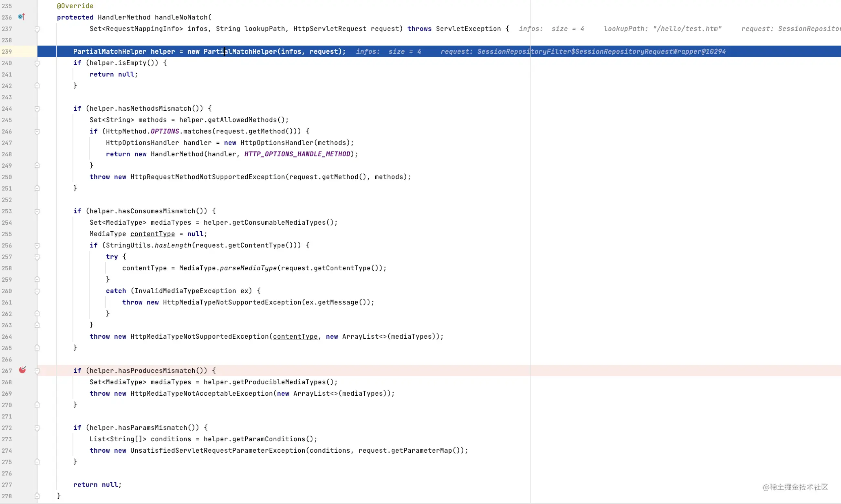841x504 pixels.
Task: Click the @Override annotation
Action: click(75, 6)
